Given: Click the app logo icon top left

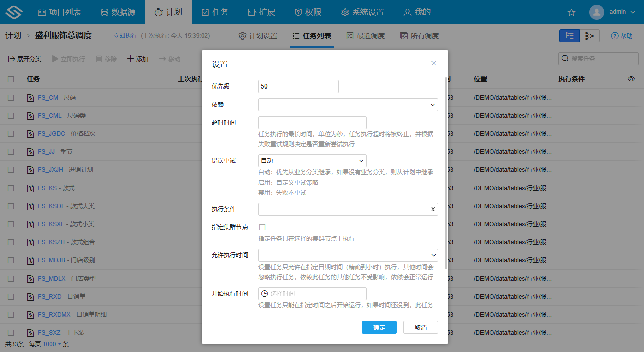Looking at the screenshot, I should click(13, 11).
